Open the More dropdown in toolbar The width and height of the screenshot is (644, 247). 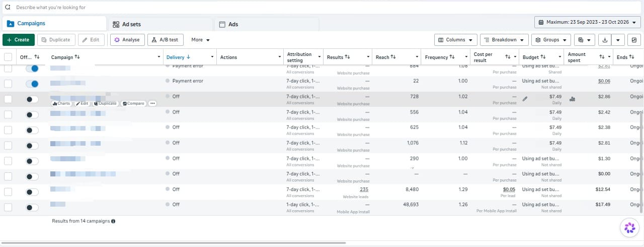pos(200,40)
